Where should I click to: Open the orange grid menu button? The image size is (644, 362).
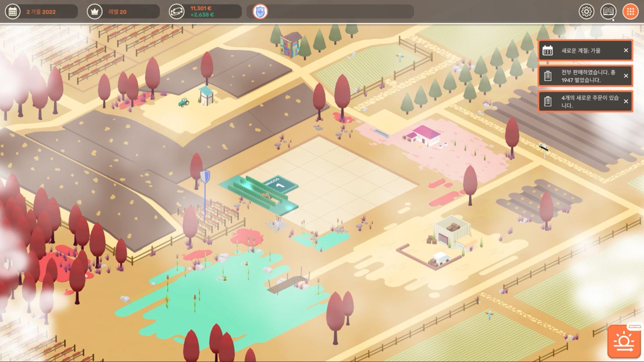pyautogui.click(x=631, y=12)
